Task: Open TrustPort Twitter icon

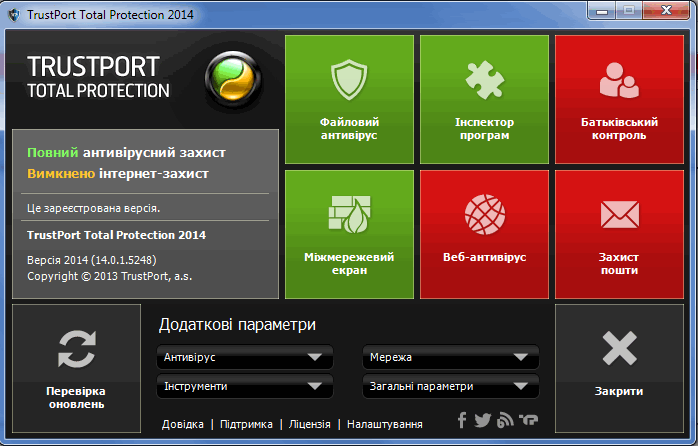Action: pos(483,420)
